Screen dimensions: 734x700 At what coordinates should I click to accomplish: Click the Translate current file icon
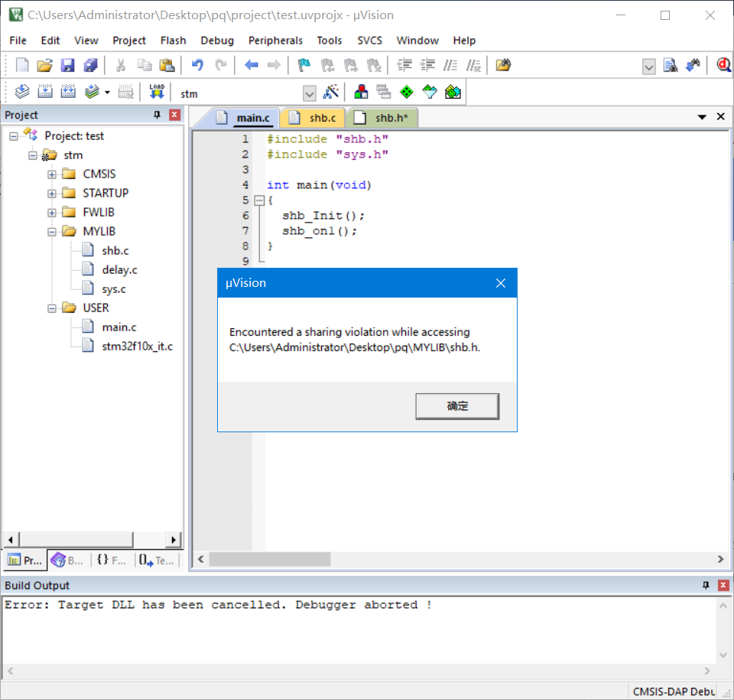22,92
